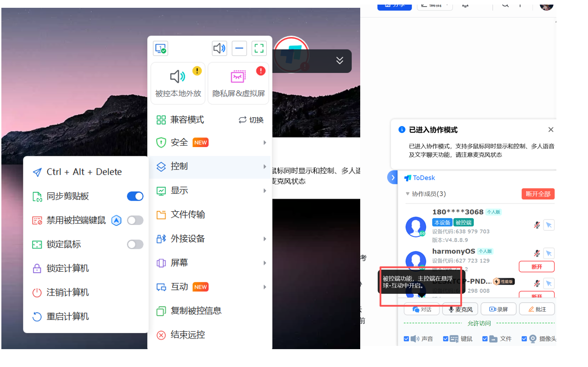588x367 pixels.
Task: Click the 切换 button
Action: pos(251,120)
